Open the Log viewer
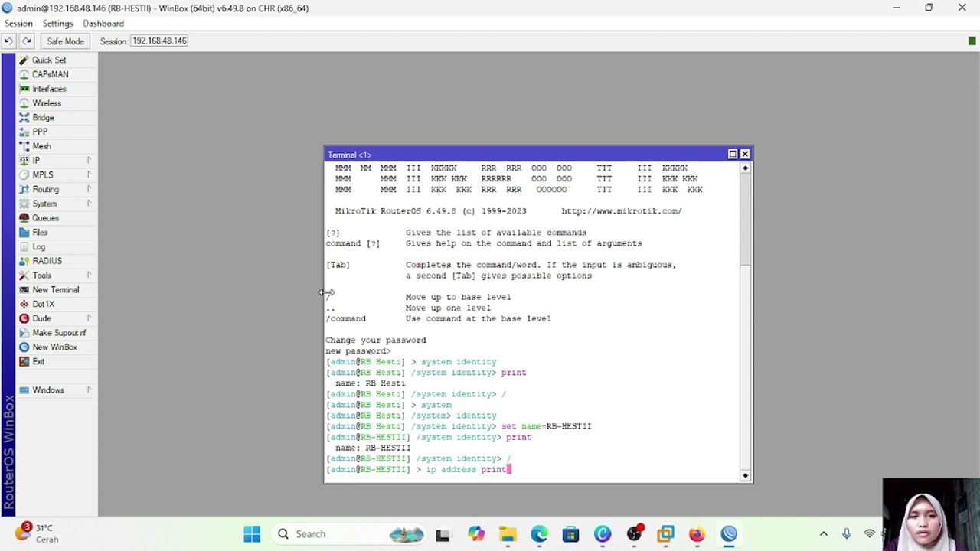 (x=38, y=246)
